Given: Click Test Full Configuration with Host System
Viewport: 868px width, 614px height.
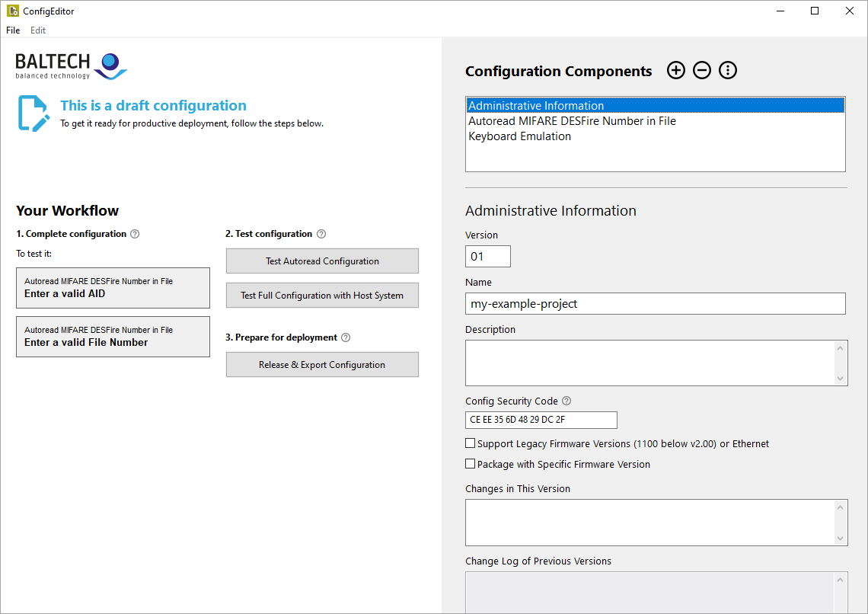Looking at the screenshot, I should point(322,295).
